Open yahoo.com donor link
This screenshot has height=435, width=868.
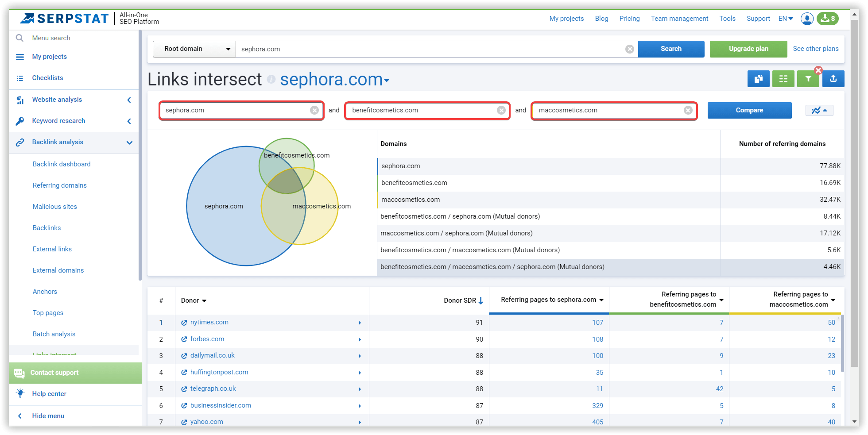pos(206,422)
